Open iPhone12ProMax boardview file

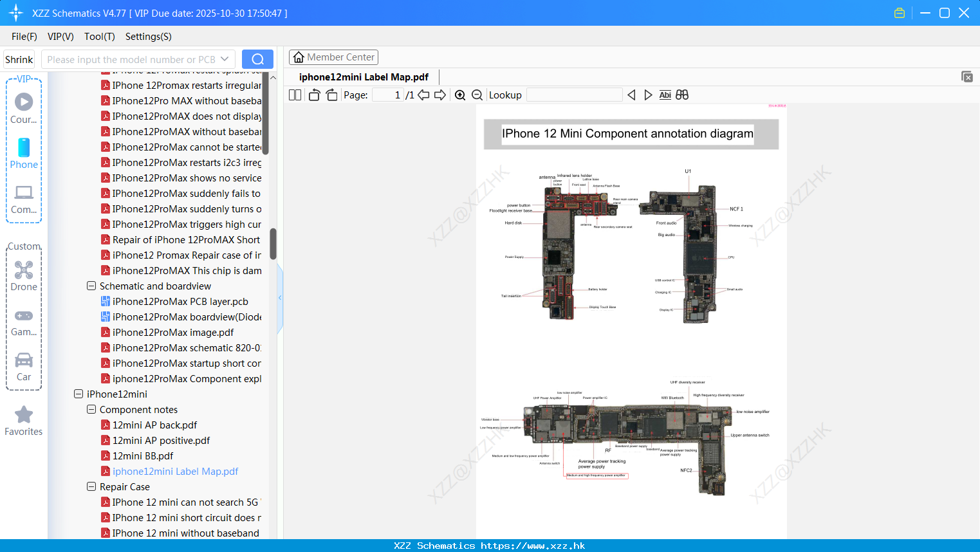(x=181, y=317)
